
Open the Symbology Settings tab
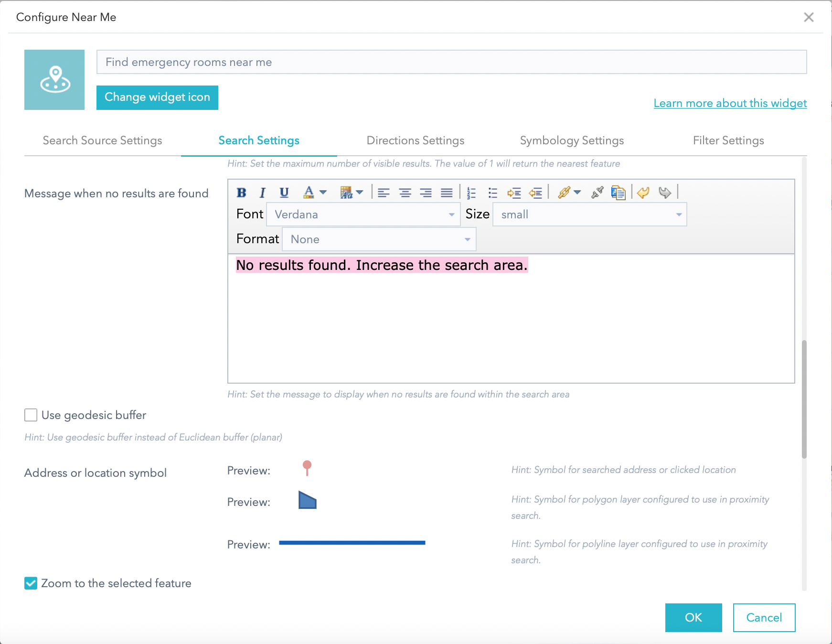(x=572, y=140)
